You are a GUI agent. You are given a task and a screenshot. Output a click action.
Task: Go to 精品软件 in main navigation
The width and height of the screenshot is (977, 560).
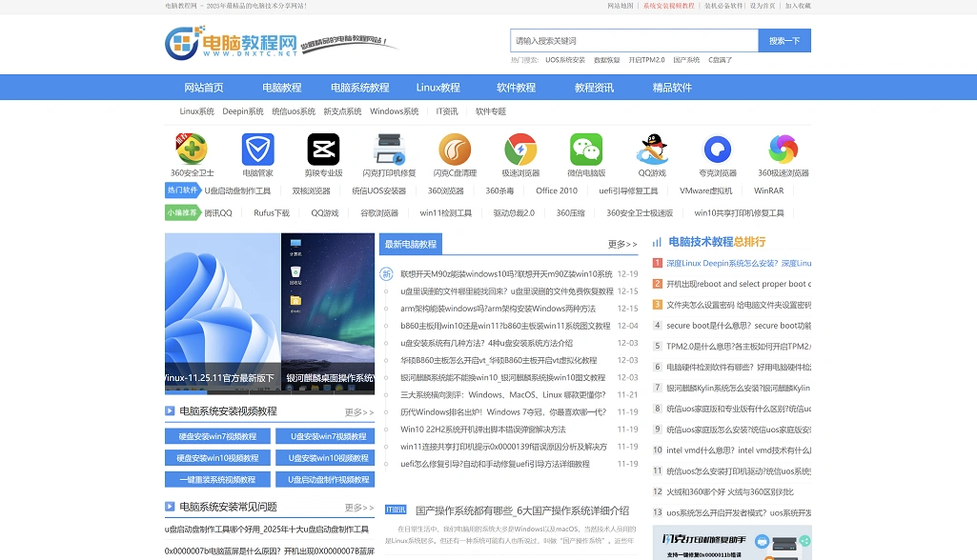(x=672, y=88)
